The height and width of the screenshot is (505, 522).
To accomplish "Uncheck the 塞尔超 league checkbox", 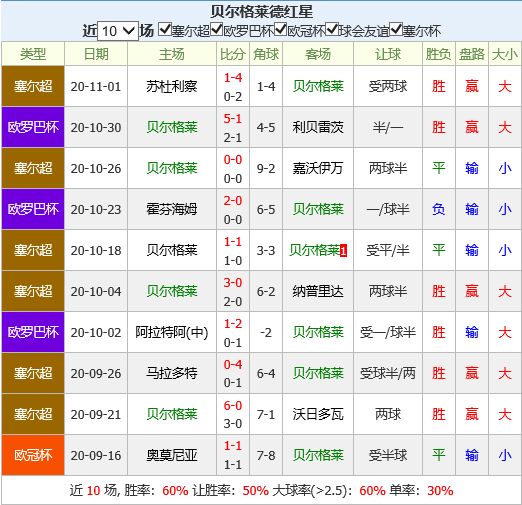I will point(165,29).
